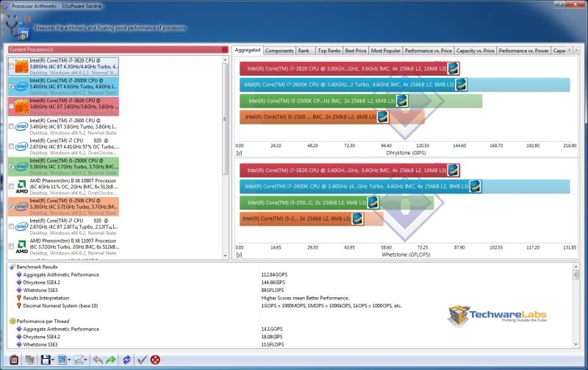The width and height of the screenshot is (588, 370).
Task: Open the Capacity vs. Price tab
Action: click(x=475, y=51)
